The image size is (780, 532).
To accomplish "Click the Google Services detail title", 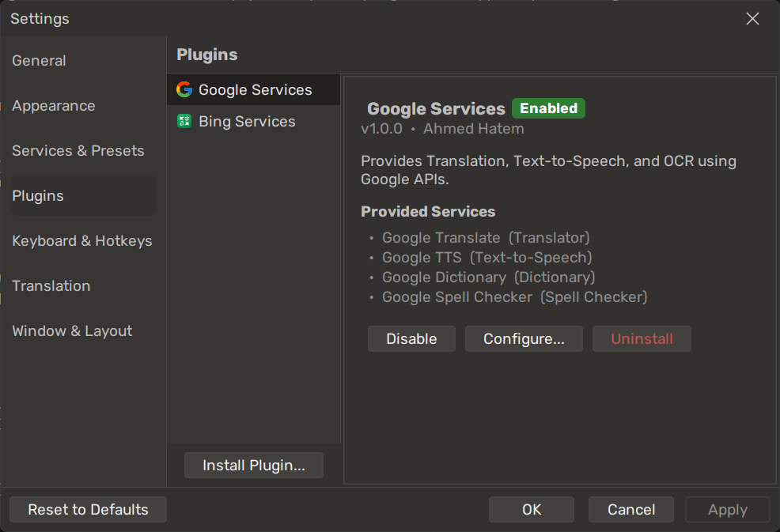I will 436,109.
